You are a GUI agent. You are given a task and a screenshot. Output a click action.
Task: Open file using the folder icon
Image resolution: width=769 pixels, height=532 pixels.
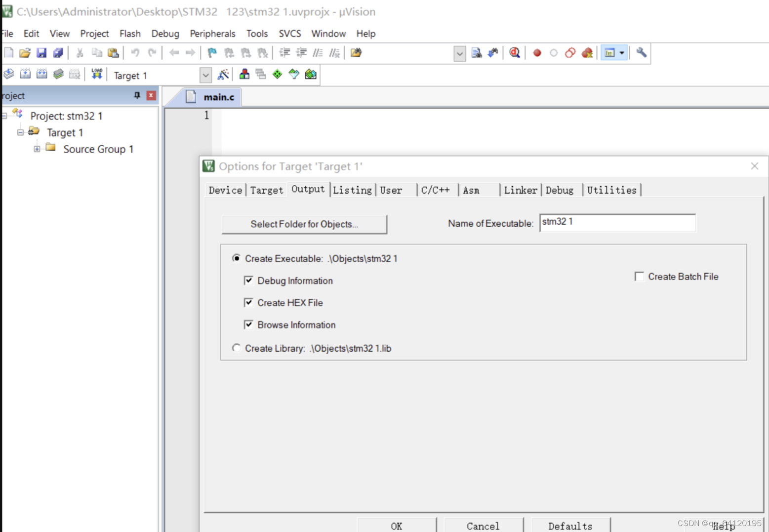pyautogui.click(x=25, y=53)
